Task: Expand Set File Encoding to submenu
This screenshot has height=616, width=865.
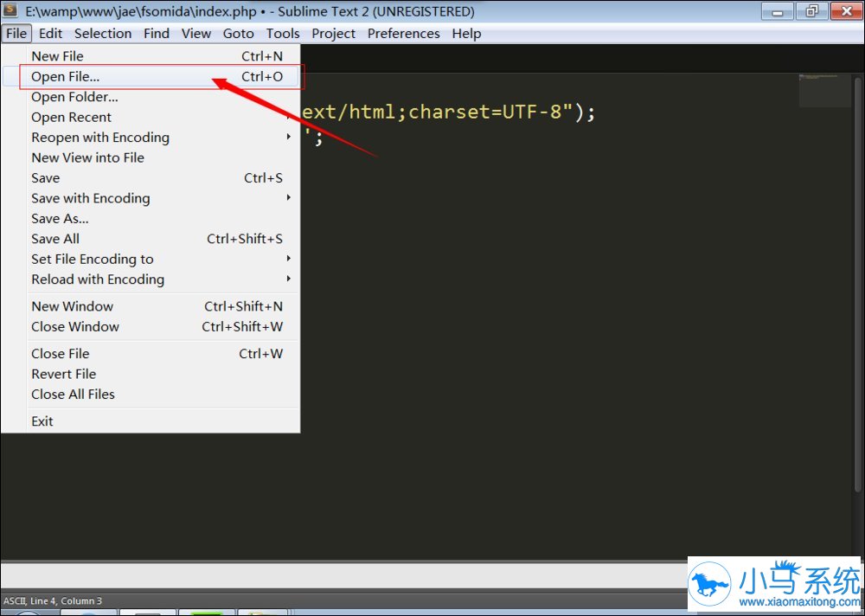Action: tap(151, 260)
